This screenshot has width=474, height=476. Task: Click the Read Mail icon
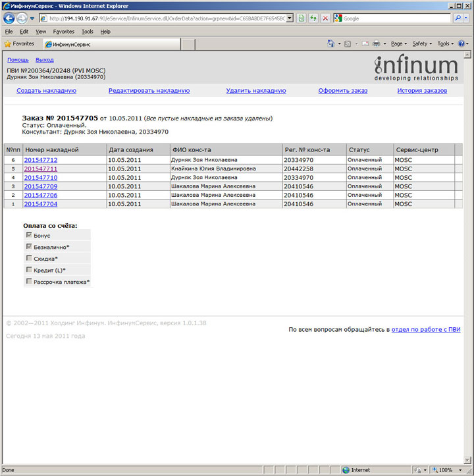click(365, 43)
